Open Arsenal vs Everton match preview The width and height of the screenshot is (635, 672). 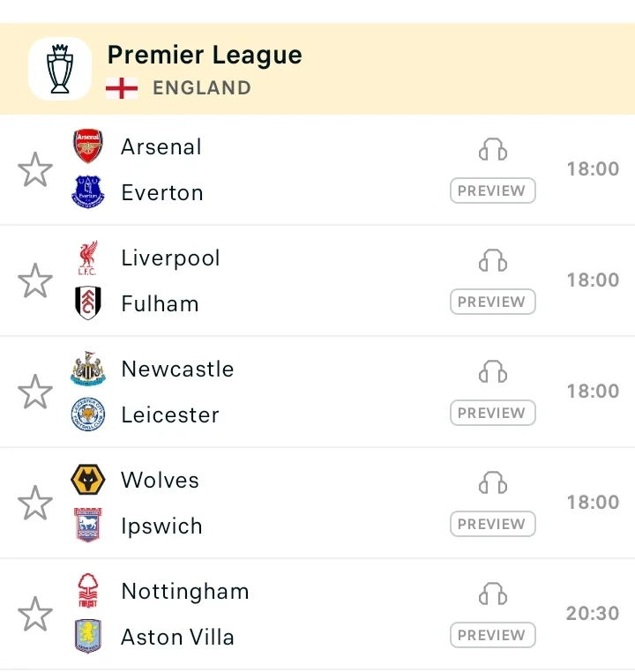493,190
